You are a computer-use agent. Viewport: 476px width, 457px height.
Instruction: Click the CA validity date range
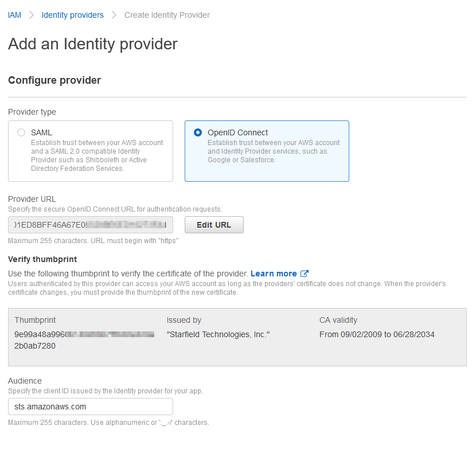click(377, 334)
